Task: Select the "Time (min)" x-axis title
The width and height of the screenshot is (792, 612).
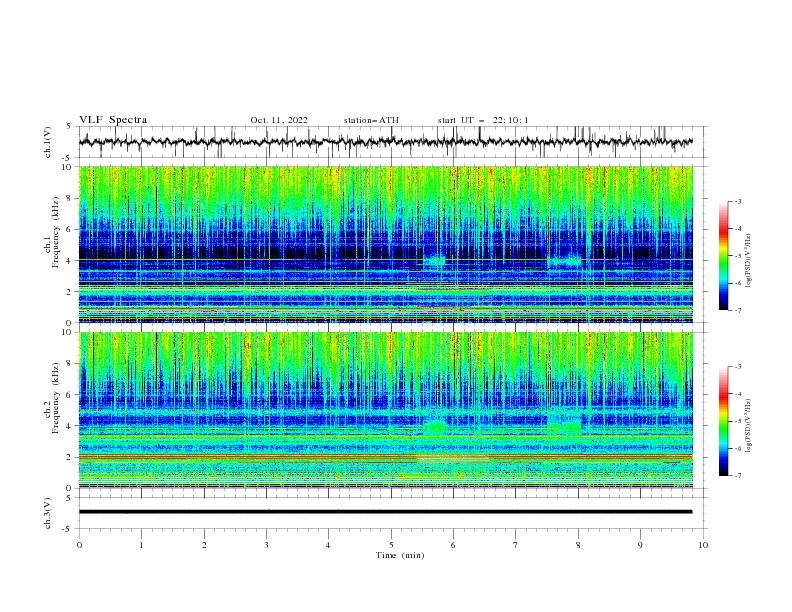Action: (400, 555)
